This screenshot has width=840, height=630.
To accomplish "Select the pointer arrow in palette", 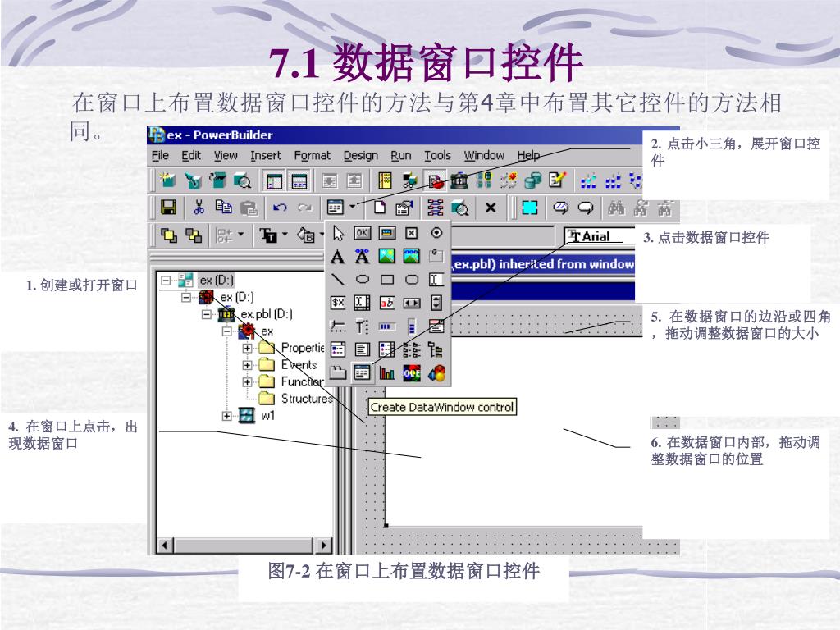I will tap(338, 233).
